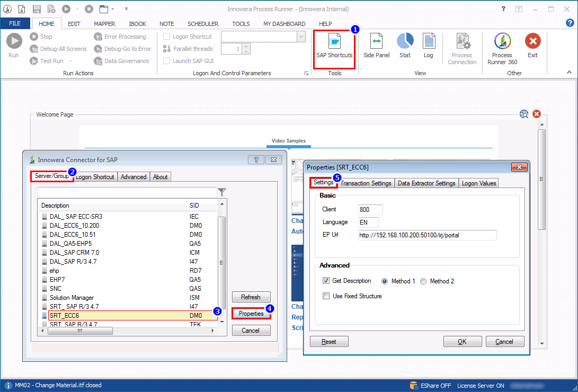Image resolution: width=578 pixels, height=392 pixels.
Task: Open the SAP Shortcuts tool
Action: 334,48
